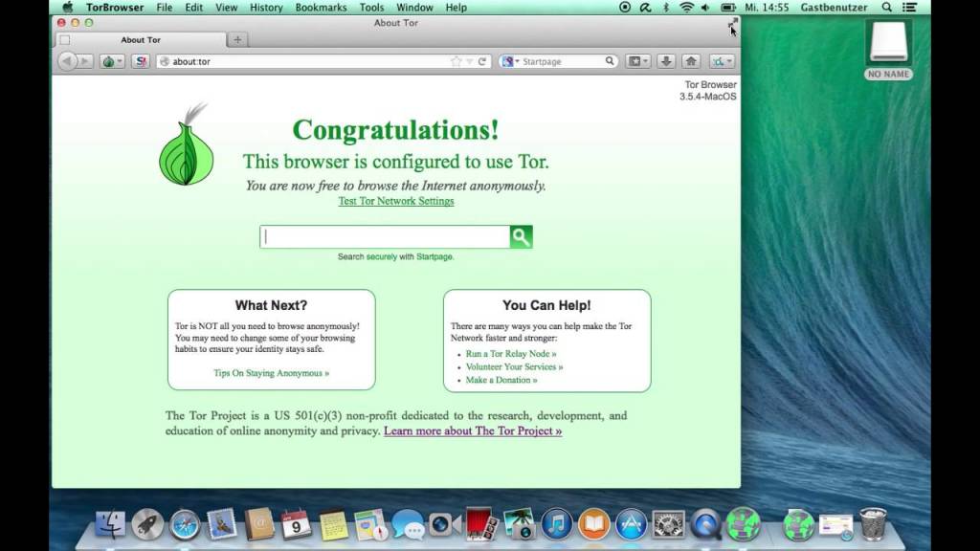Click the green search magnifier button
Viewport: 980px width, 551px height.
coord(522,237)
